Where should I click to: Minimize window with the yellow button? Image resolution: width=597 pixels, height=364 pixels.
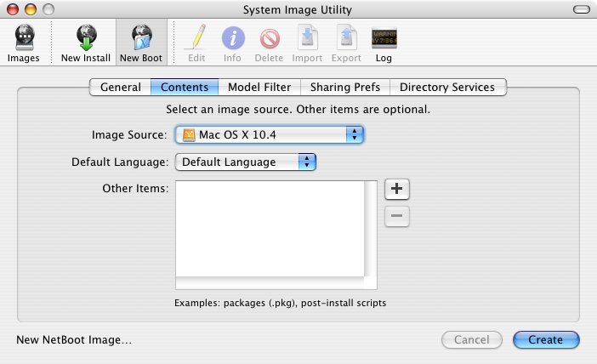click(x=31, y=9)
